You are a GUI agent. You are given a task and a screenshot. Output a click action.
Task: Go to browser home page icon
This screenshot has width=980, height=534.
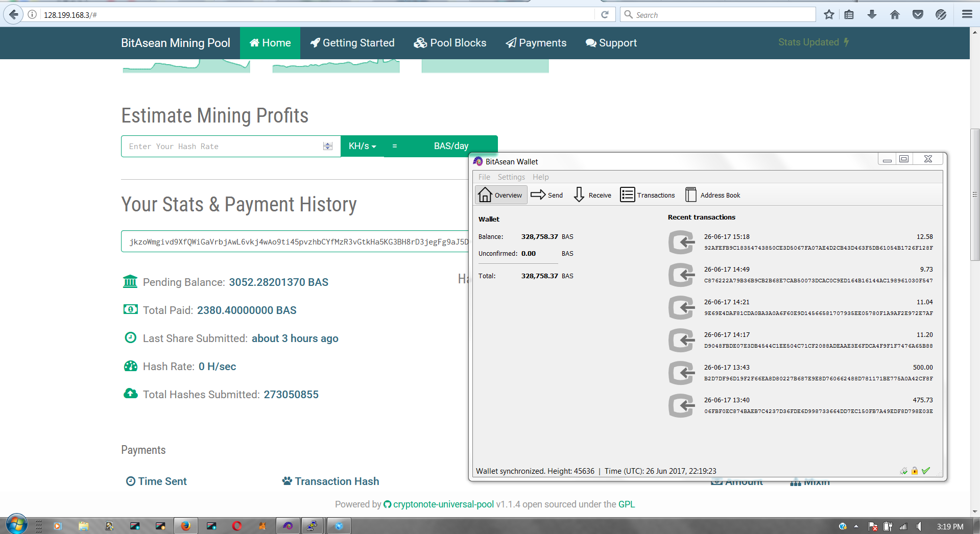click(895, 14)
